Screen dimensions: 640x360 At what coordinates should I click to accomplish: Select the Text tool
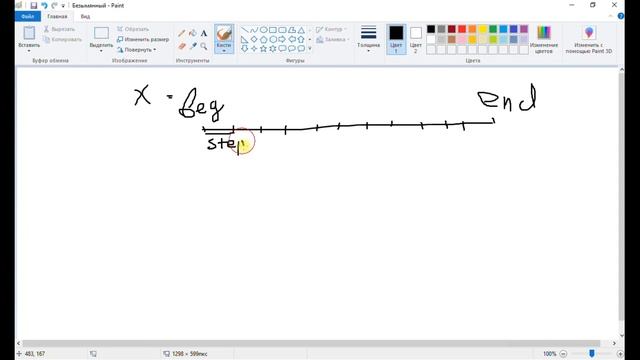pos(204,33)
